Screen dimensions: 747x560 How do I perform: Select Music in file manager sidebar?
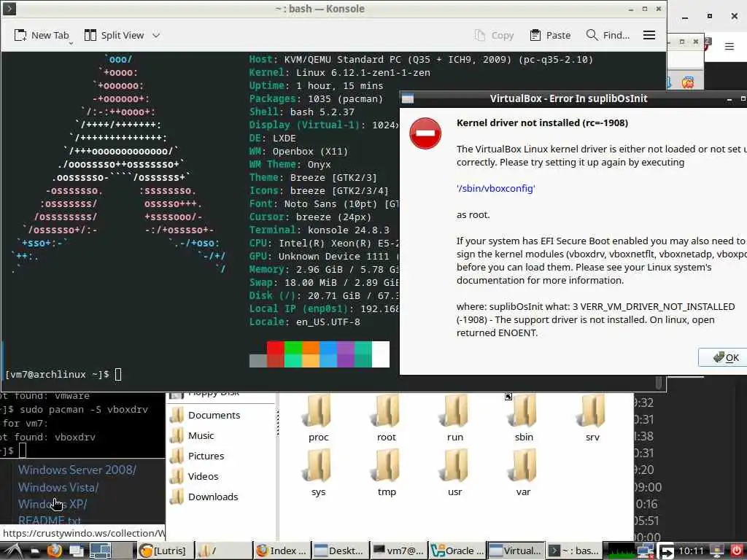click(x=192, y=436)
